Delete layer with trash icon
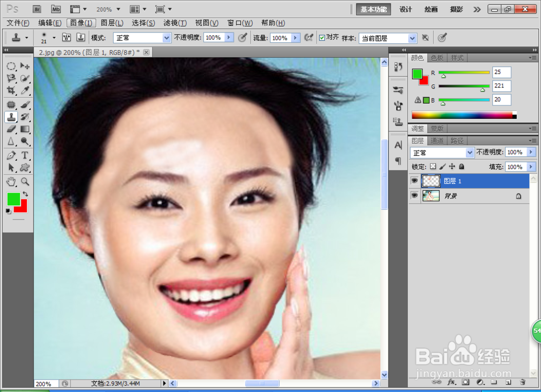This screenshot has height=392, width=541. tap(523, 382)
